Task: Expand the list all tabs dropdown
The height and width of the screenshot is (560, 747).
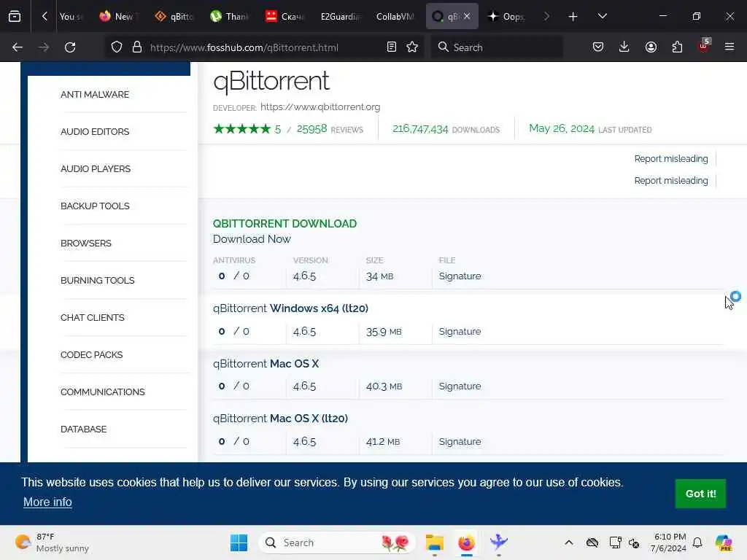Action: 602,16
